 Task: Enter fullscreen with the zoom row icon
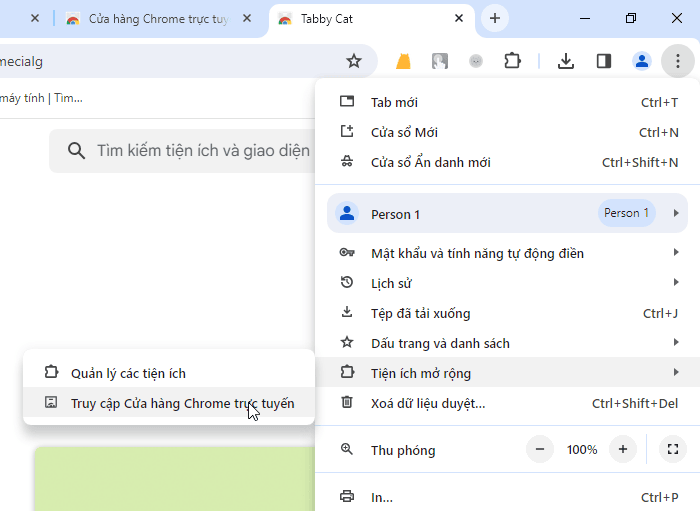673,449
